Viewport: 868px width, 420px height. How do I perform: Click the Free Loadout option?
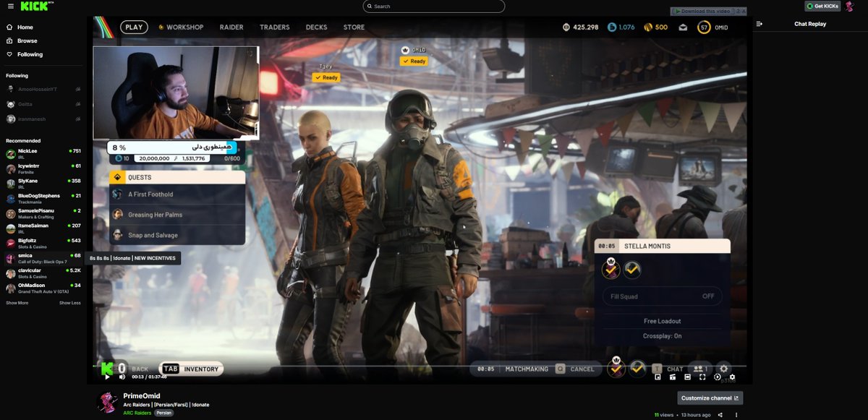[x=662, y=321]
